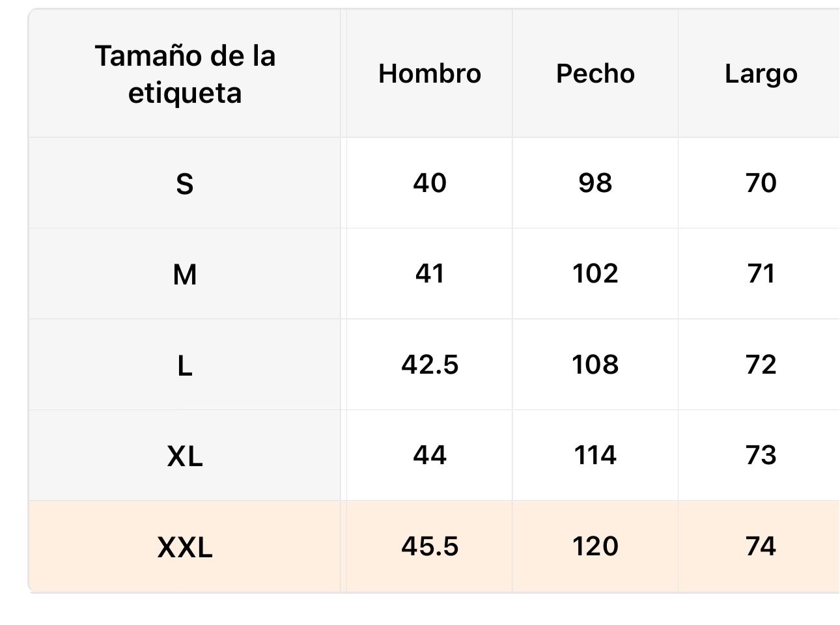Select the highlighted XXL size label
Image resolution: width=840 pixels, height=625 pixels.
pos(185,547)
